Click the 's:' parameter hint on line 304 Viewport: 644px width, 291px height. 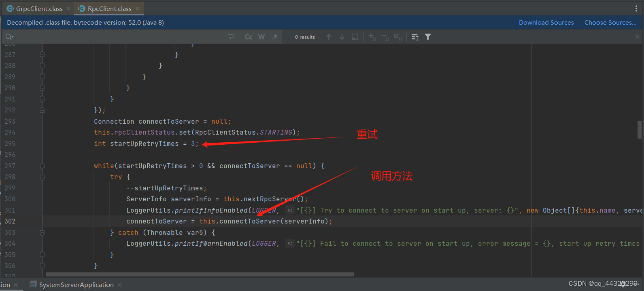pos(290,244)
